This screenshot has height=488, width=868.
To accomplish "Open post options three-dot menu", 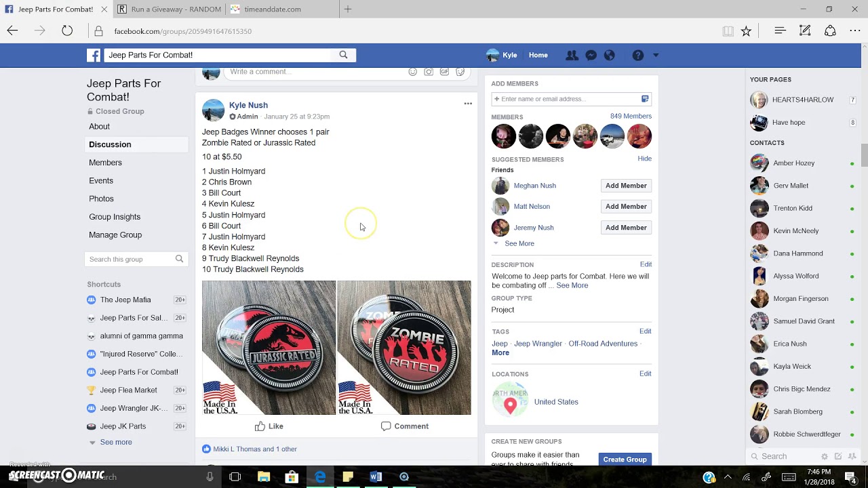I will pos(468,104).
